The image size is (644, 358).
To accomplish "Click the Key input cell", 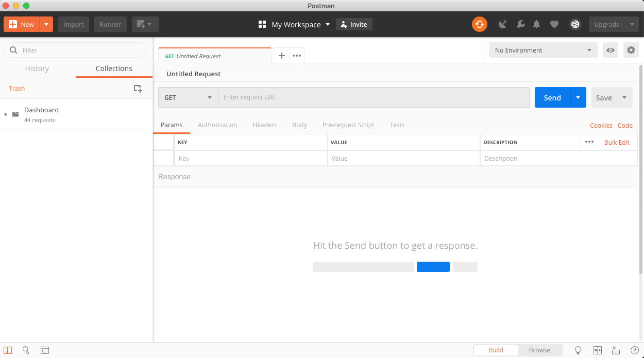I will coord(251,159).
